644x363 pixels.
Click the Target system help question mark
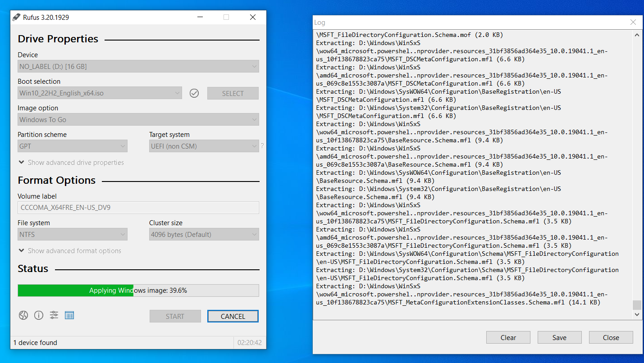[262, 145]
